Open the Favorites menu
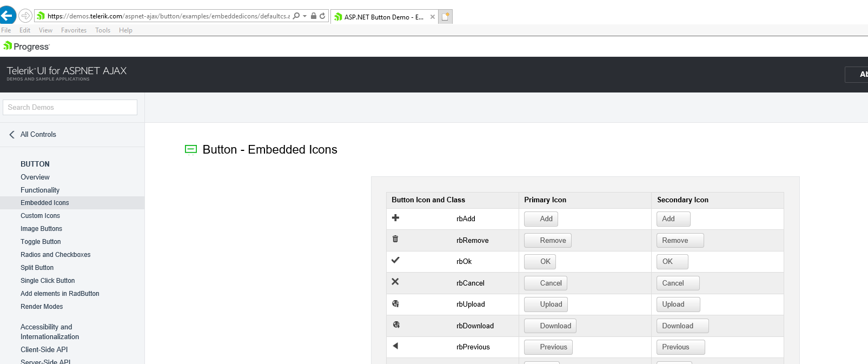 point(74,30)
